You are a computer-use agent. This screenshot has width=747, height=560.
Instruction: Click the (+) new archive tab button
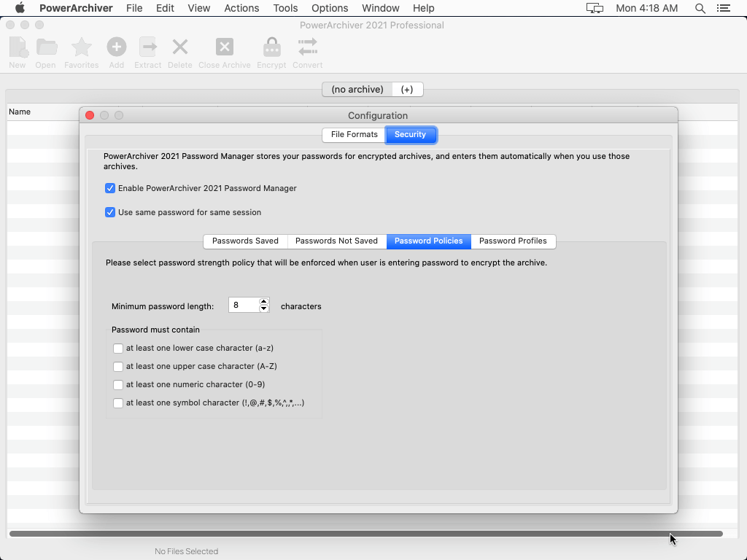(407, 90)
